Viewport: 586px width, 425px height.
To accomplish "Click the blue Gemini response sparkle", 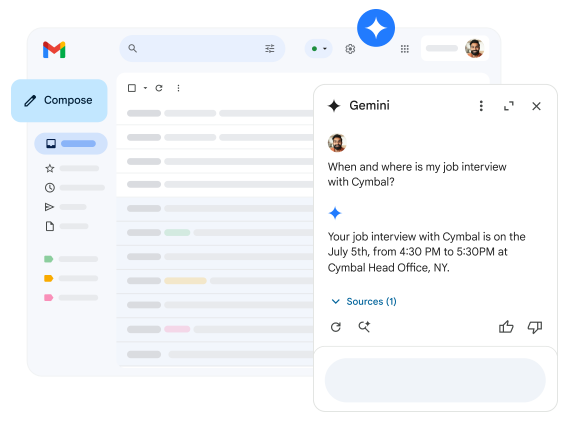I will pos(335,213).
